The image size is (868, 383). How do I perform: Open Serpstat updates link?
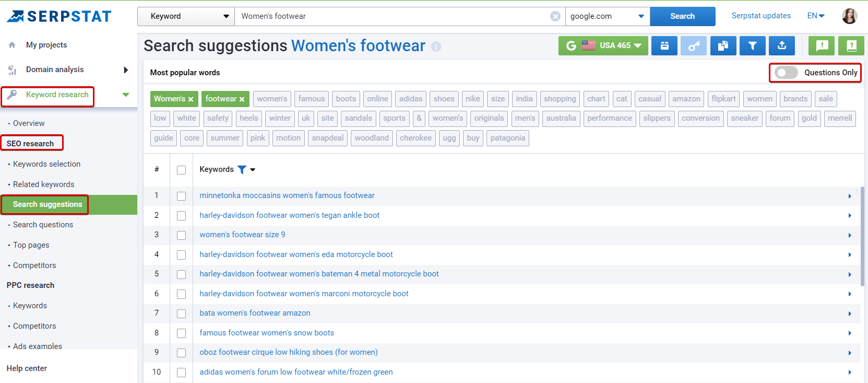[x=761, y=16]
